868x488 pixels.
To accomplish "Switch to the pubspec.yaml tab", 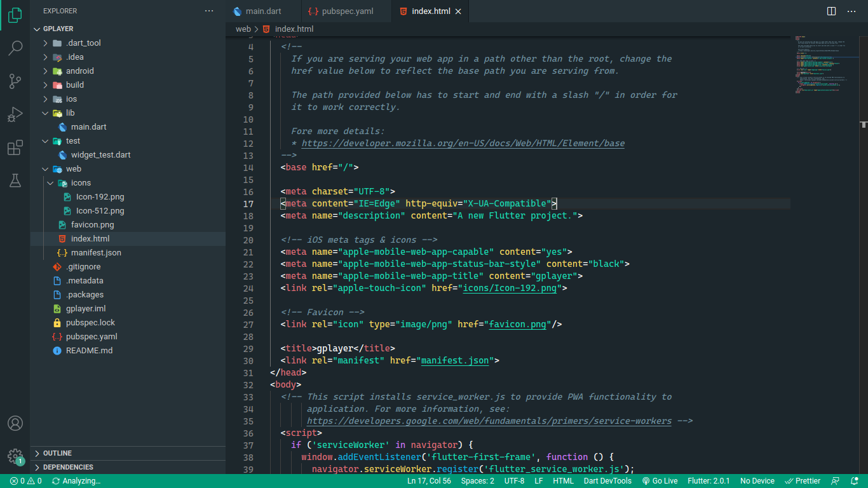I will tap(346, 11).
